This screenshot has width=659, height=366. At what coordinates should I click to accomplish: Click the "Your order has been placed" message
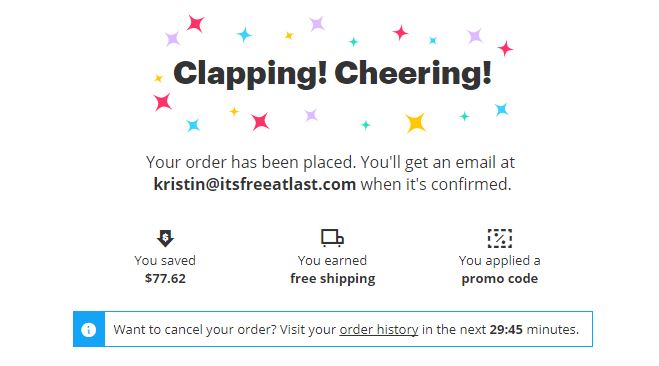251,162
